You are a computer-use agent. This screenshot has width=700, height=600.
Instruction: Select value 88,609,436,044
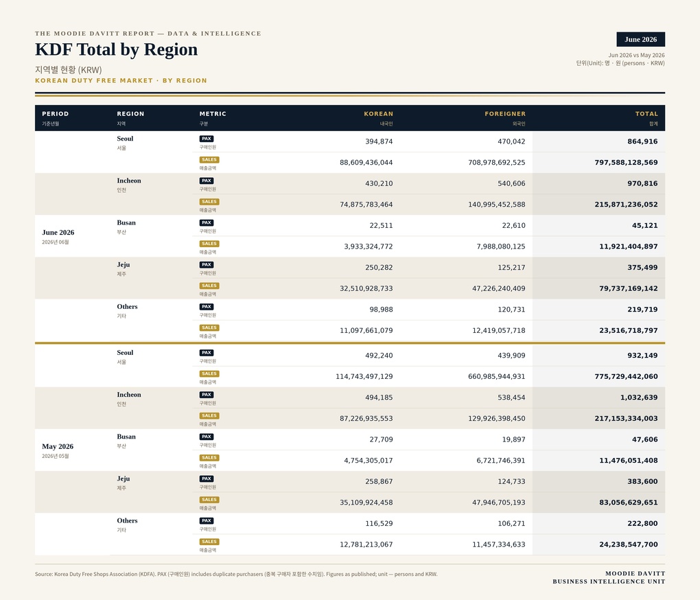[x=366, y=163]
